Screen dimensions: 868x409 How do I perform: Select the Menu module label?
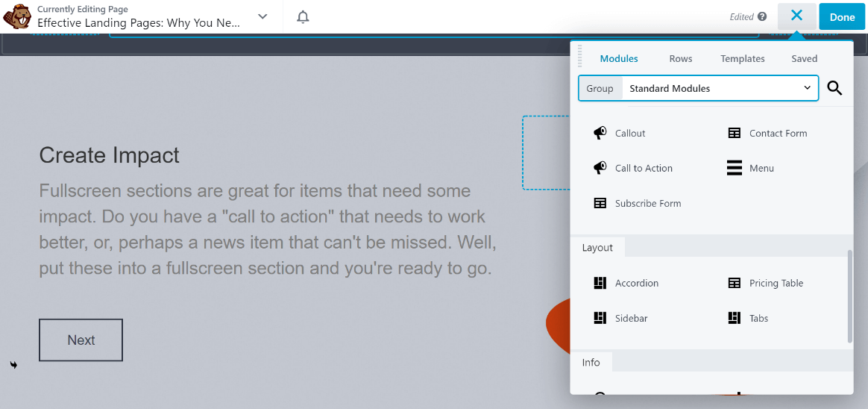coord(761,168)
